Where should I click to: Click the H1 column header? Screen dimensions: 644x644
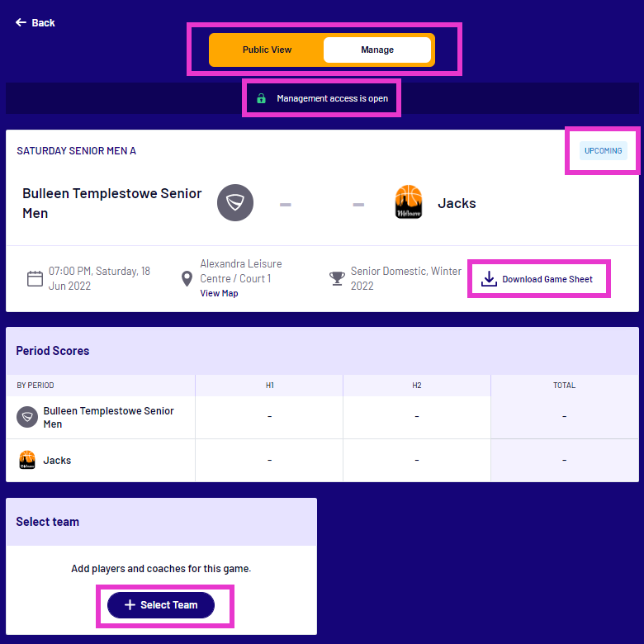coord(269,386)
